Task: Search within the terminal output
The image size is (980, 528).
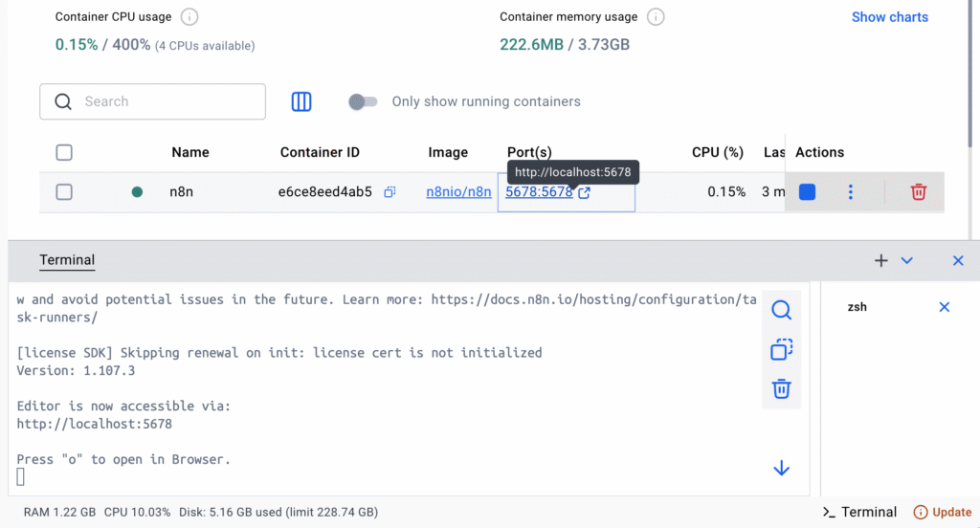Action: pyautogui.click(x=781, y=311)
